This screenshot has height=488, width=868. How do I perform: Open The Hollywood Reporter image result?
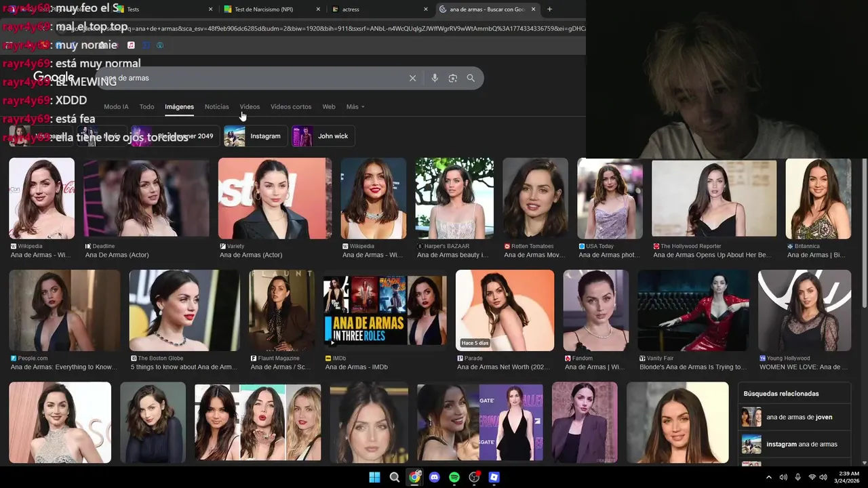[714, 199]
